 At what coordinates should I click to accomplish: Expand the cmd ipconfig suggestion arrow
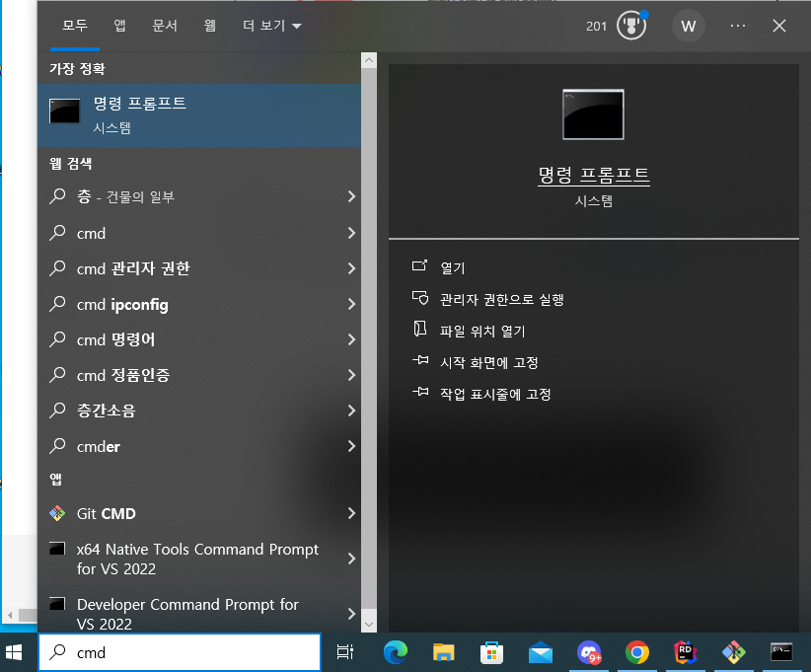point(350,304)
